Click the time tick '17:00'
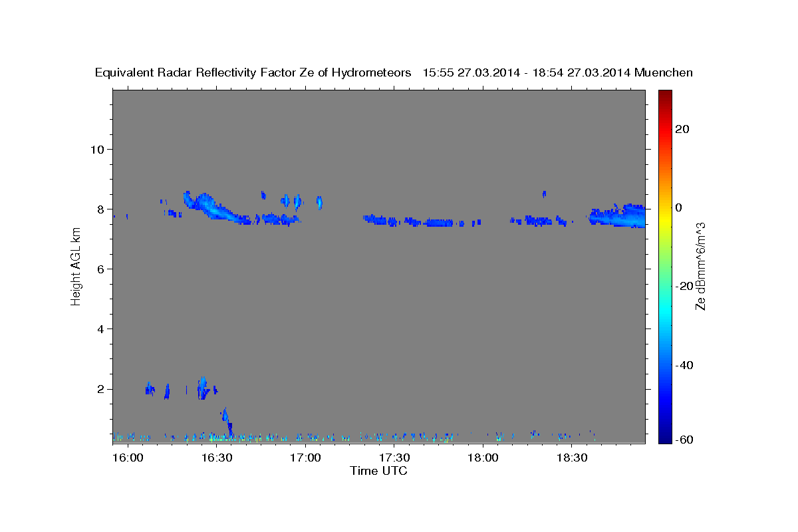 (x=305, y=458)
